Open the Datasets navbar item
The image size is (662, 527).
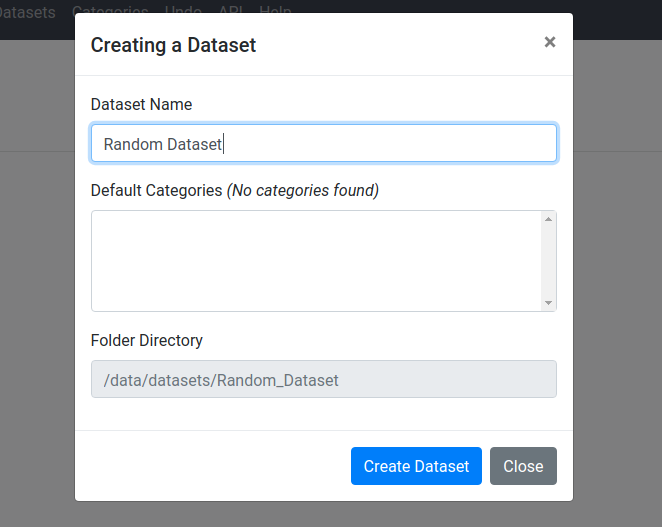point(28,12)
